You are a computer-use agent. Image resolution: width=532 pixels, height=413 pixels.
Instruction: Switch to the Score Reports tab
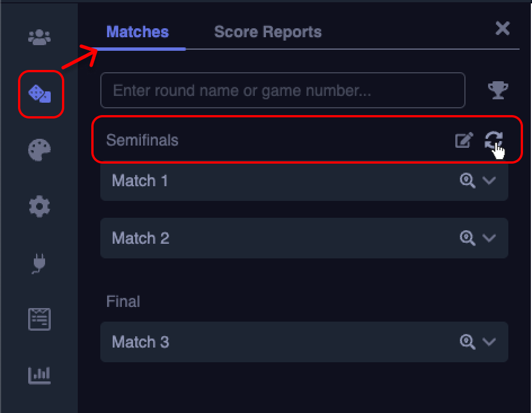click(x=267, y=32)
